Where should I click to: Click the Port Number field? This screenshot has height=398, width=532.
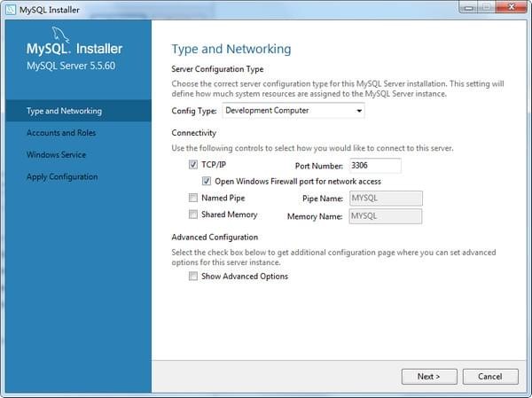pyautogui.click(x=374, y=165)
